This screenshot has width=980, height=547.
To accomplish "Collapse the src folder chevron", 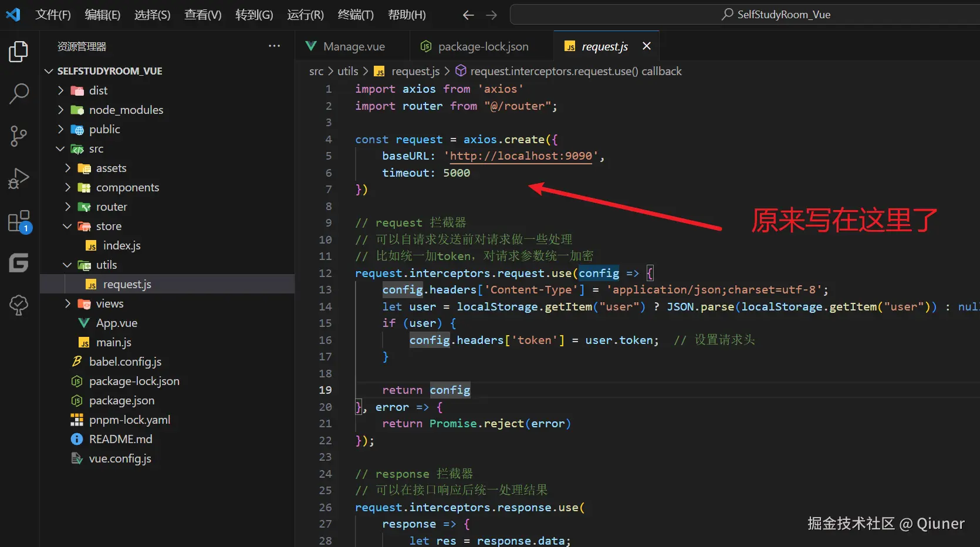I will point(60,148).
